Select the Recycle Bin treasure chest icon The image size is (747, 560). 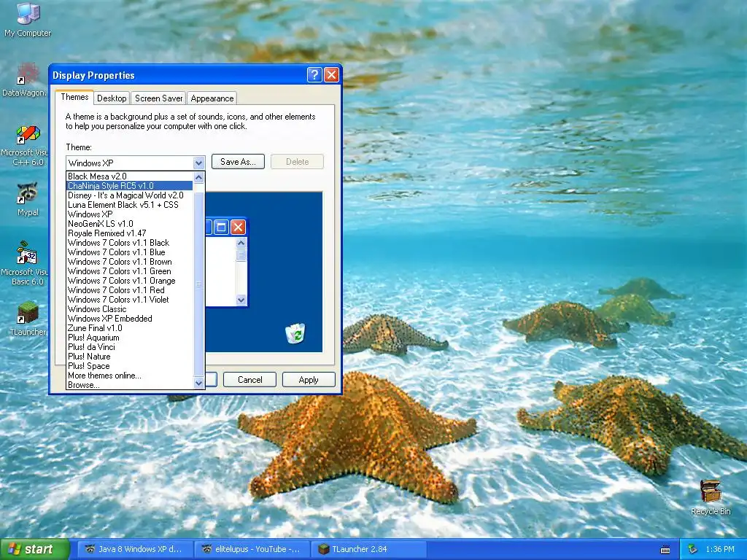point(711,497)
